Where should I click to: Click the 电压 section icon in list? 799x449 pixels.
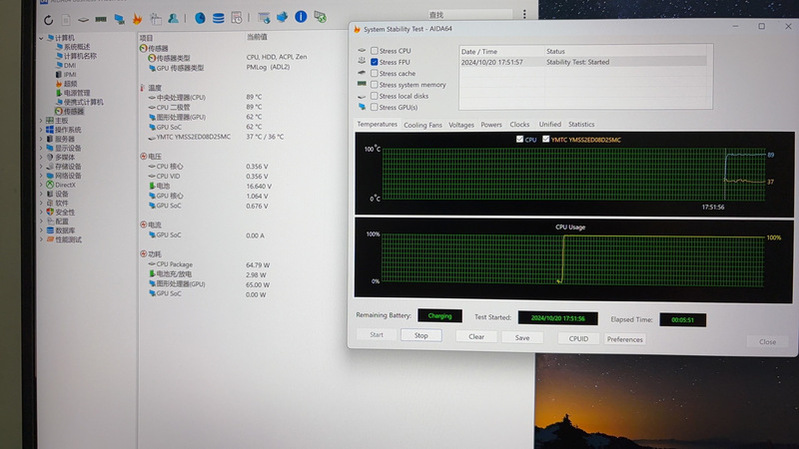(143, 156)
